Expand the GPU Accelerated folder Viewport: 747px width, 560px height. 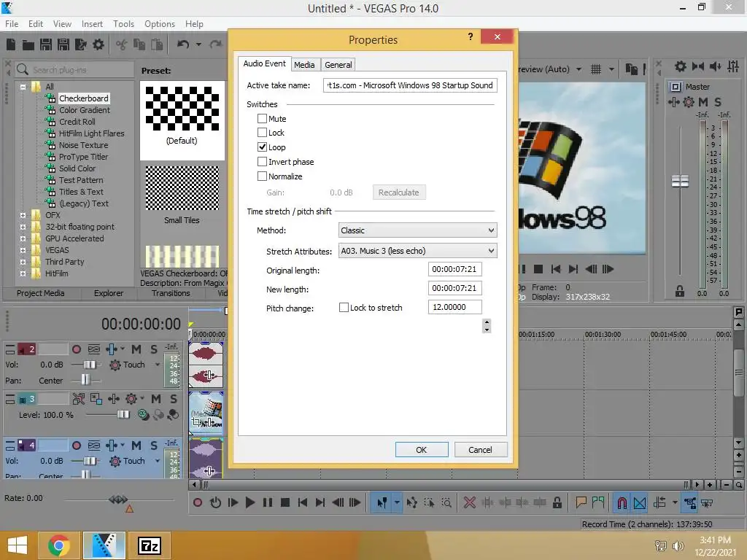point(23,238)
